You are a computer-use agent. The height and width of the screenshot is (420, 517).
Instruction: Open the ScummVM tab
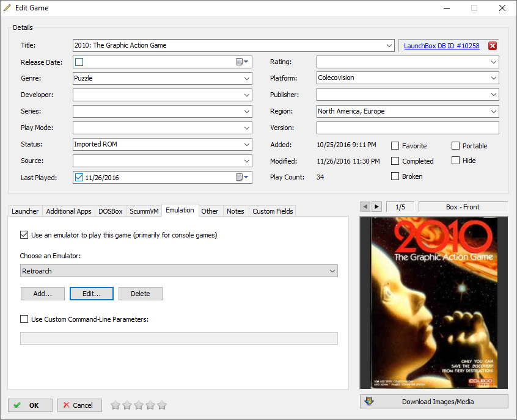144,211
